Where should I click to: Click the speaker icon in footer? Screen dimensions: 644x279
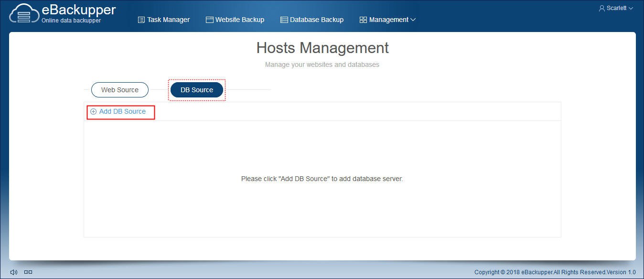point(14,272)
